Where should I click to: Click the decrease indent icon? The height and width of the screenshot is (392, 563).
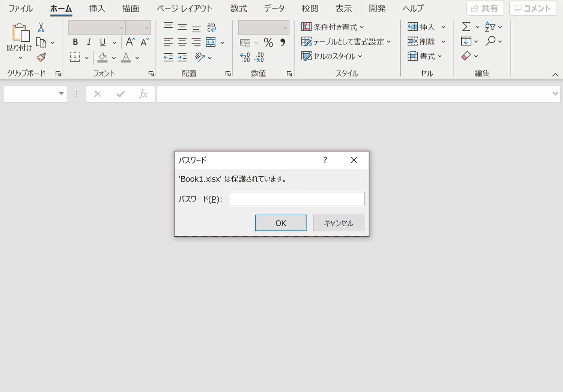pos(168,57)
